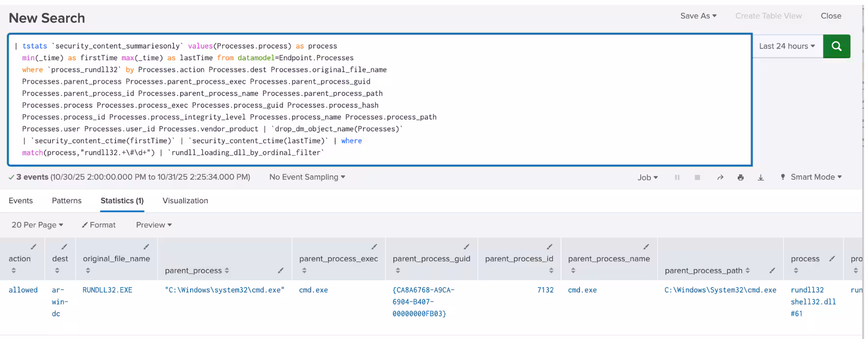Screen dimensions: 868x339
Task: Expand the 20 Per Page selector
Action: (x=37, y=225)
